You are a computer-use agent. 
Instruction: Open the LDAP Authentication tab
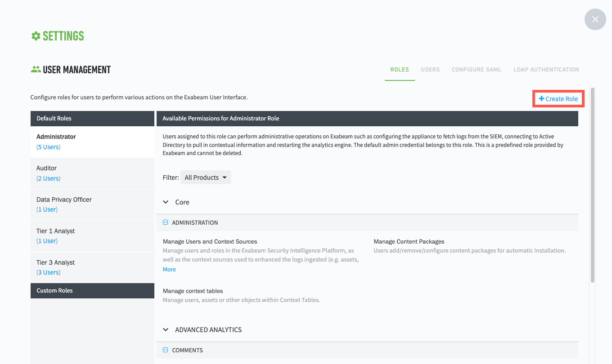(x=546, y=70)
